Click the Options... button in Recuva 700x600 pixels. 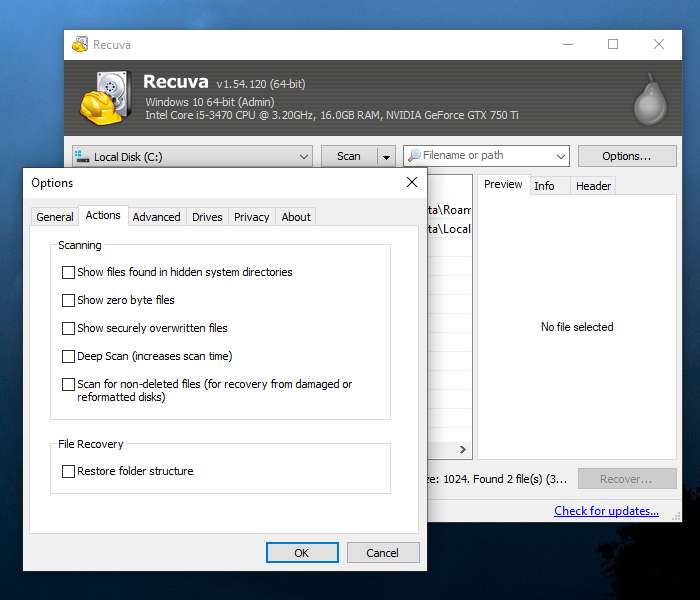click(x=627, y=156)
